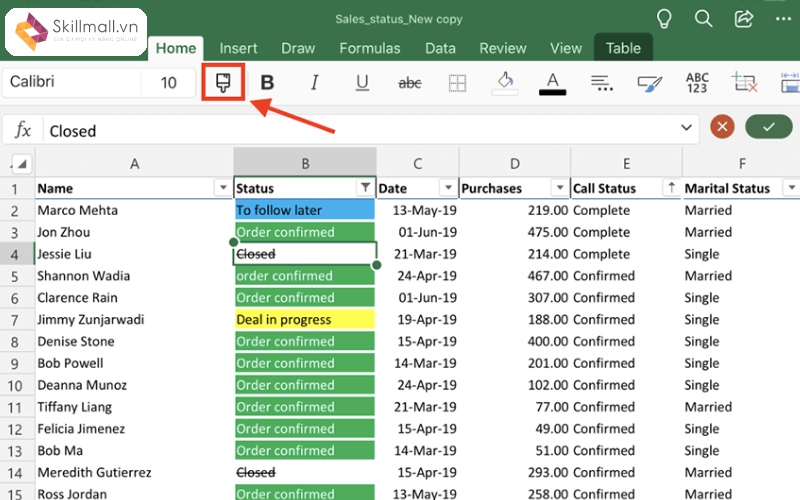Click the Format Painter icon
The width and height of the screenshot is (800, 500).
point(223,82)
